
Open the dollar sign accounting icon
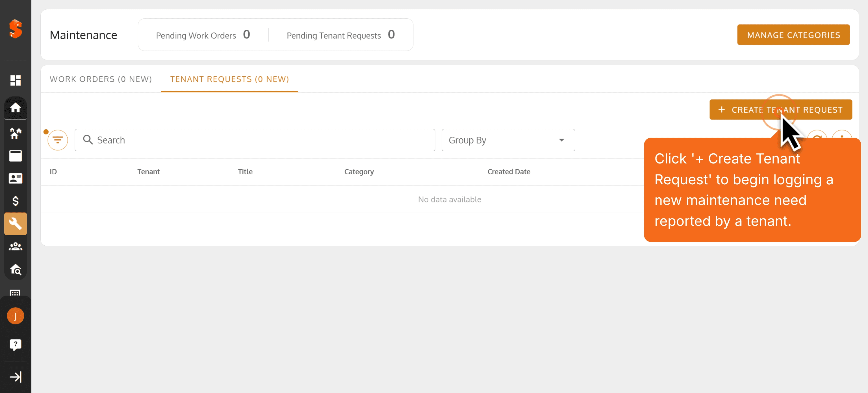point(16,201)
